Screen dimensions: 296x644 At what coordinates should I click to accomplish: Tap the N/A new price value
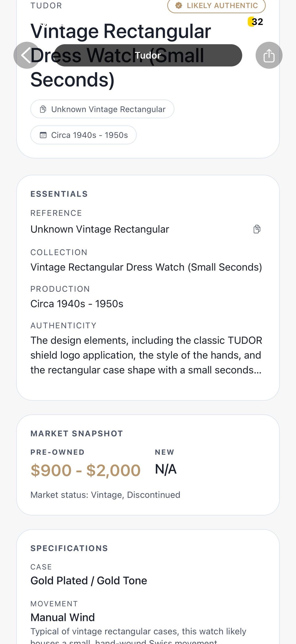166,469
